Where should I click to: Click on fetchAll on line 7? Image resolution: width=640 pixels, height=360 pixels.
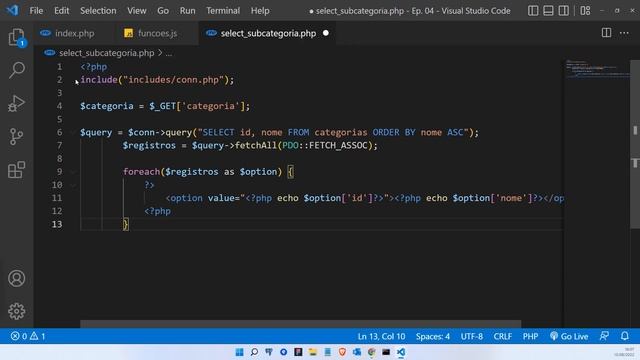tap(256, 145)
